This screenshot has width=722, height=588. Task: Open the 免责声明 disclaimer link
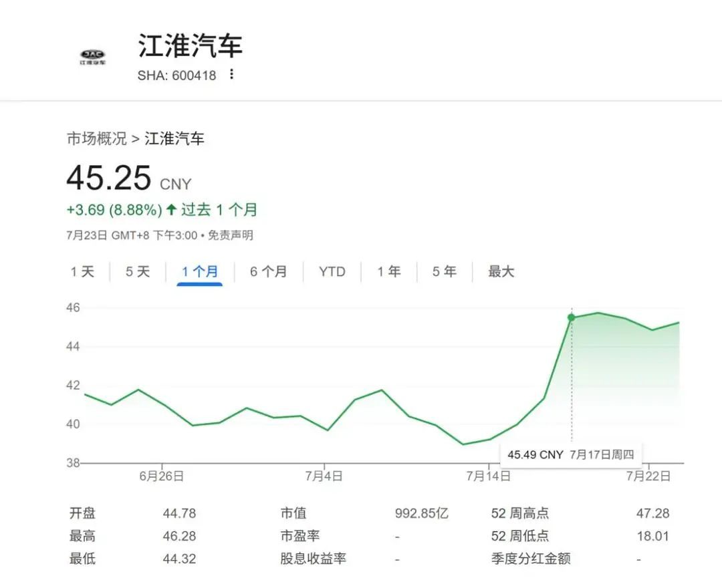[x=230, y=236]
